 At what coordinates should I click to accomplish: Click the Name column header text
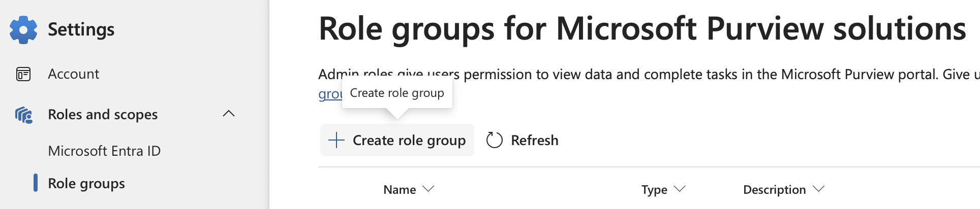coord(400,190)
